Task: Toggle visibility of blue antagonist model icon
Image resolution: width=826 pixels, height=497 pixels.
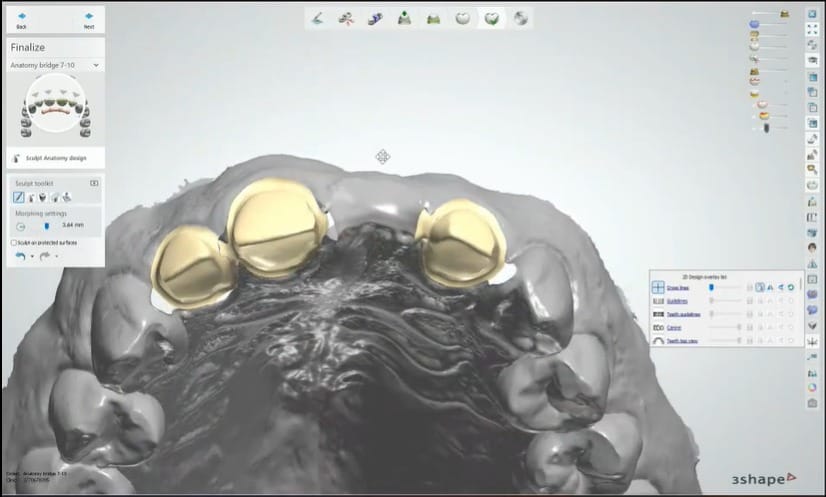Action: tap(754, 24)
